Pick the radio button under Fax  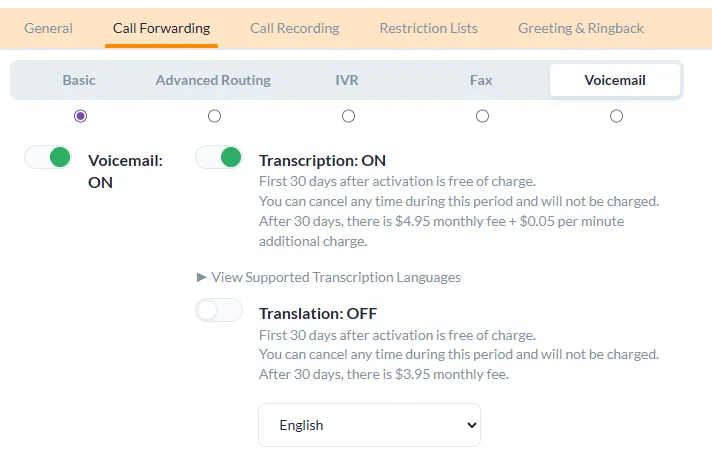(482, 116)
